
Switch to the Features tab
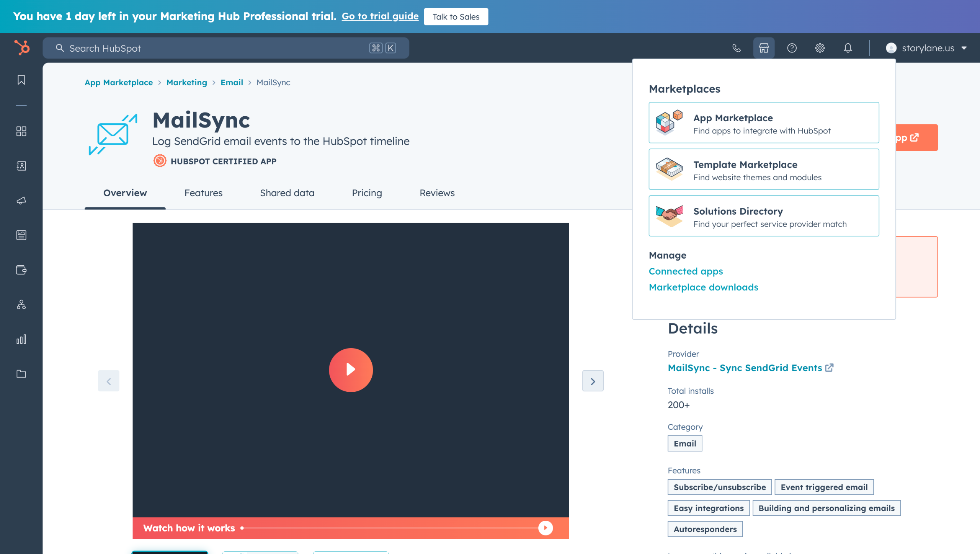click(x=203, y=193)
